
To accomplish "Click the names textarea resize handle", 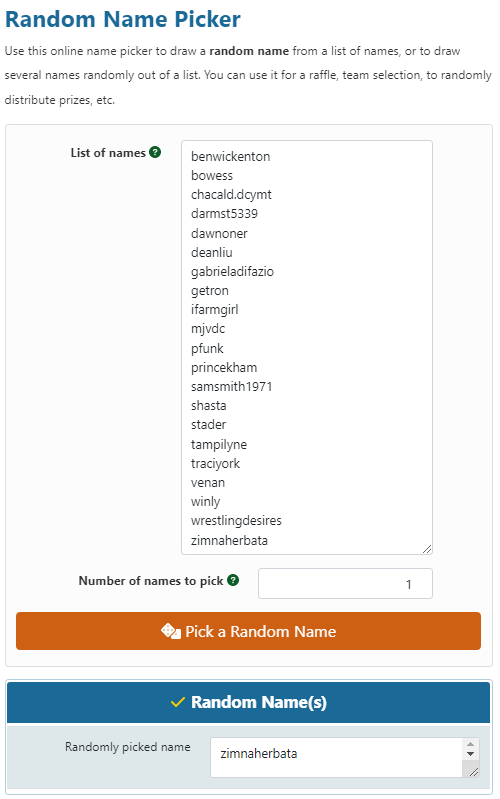I will tap(427, 549).
